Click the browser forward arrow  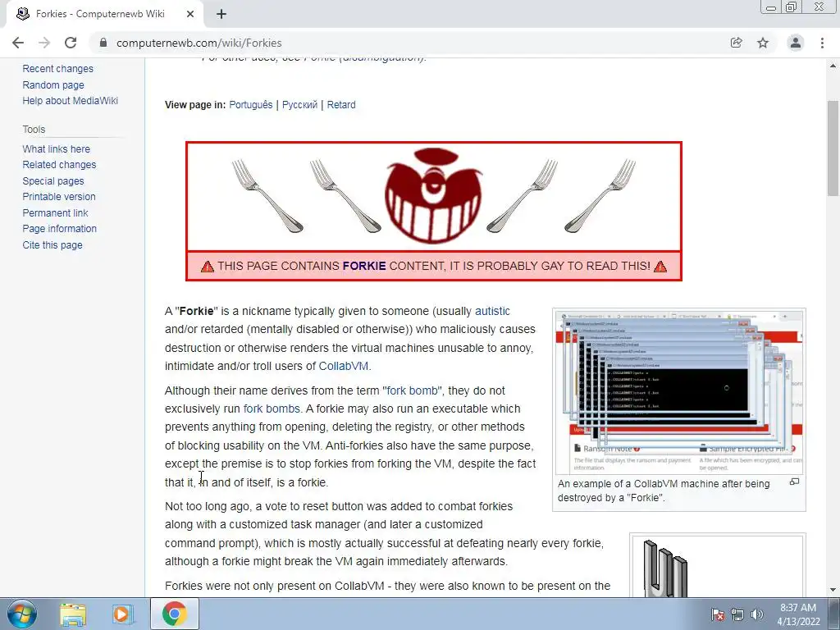pos(44,43)
